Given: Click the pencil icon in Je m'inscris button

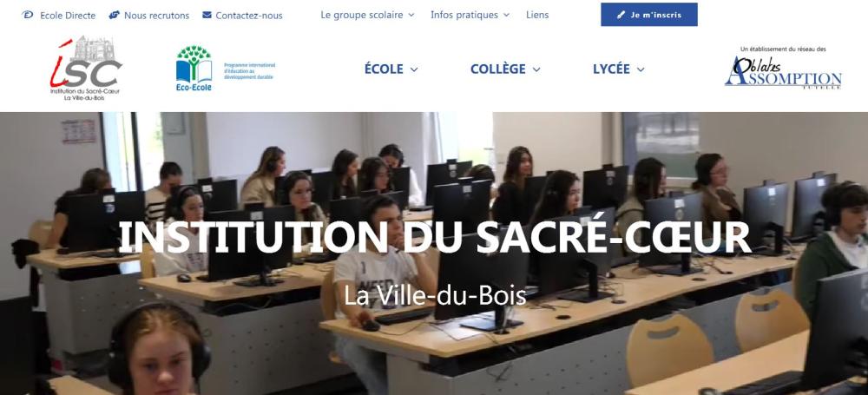Looking at the screenshot, I should pyautogui.click(x=621, y=15).
